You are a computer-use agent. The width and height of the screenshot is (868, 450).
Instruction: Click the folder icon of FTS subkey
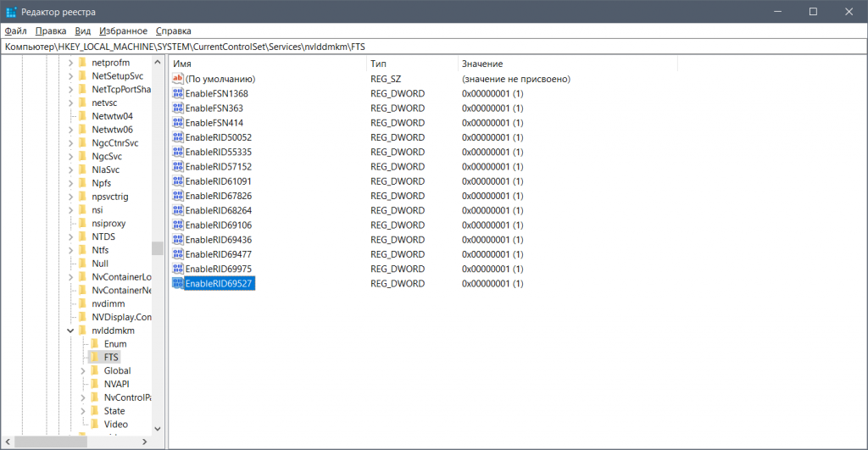tap(95, 357)
